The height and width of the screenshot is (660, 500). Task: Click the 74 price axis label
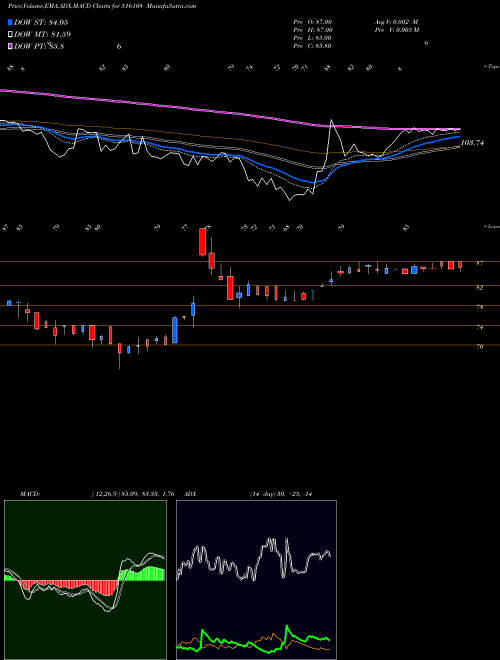point(479,327)
